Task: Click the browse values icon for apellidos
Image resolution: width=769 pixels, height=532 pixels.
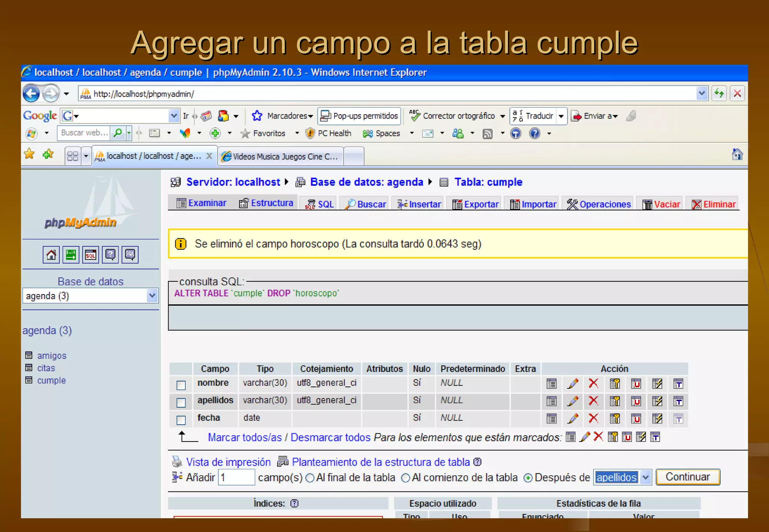Action: (x=551, y=401)
